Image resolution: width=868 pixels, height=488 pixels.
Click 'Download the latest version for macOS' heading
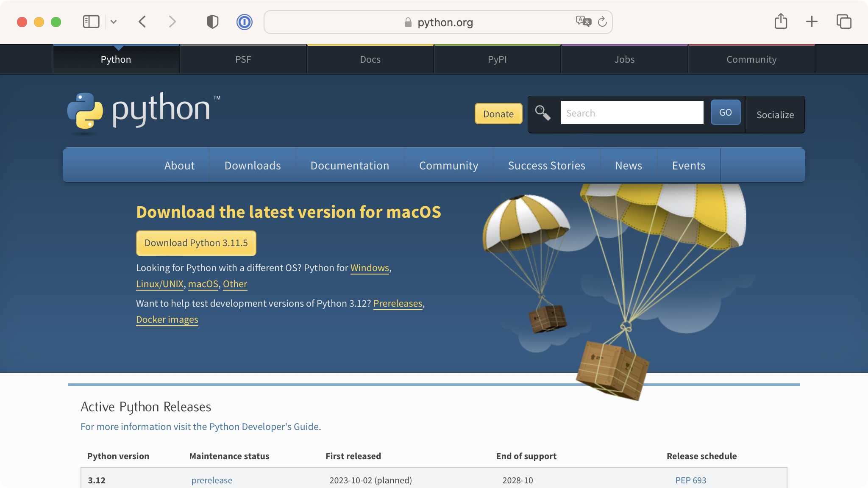[x=289, y=212]
